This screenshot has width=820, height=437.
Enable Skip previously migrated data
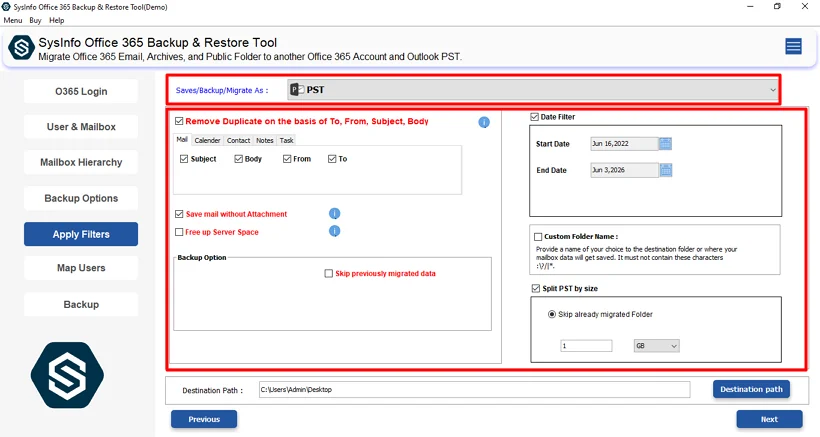click(328, 273)
